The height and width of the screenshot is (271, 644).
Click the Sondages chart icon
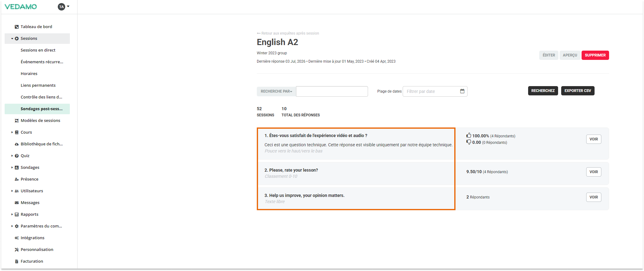pos(17,168)
